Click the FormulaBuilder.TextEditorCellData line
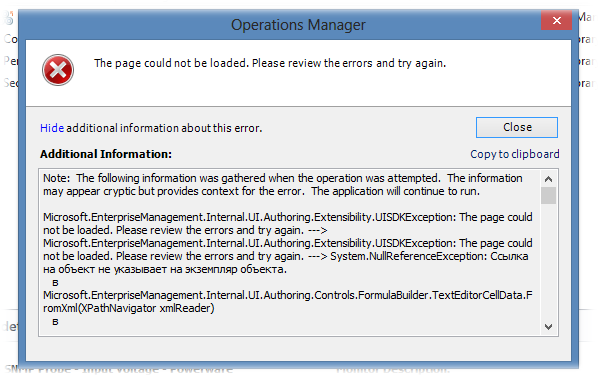 tap(288, 295)
